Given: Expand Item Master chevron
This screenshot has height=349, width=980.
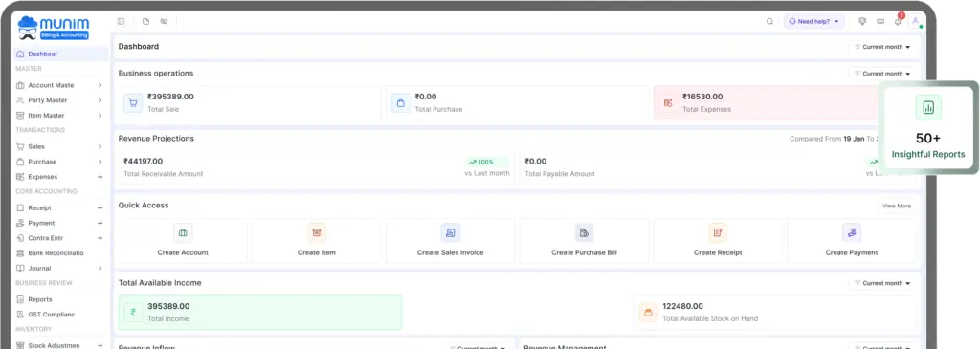Looking at the screenshot, I should (100, 115).
